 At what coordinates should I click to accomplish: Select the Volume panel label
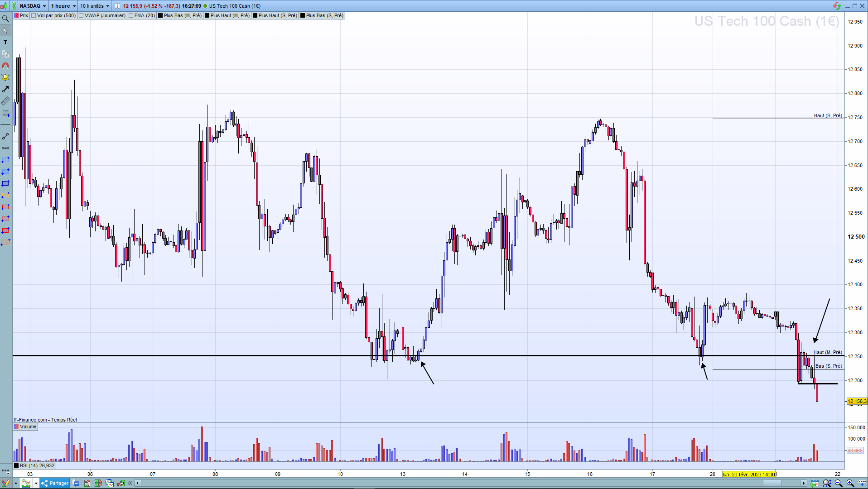click(x=25, y=427)
